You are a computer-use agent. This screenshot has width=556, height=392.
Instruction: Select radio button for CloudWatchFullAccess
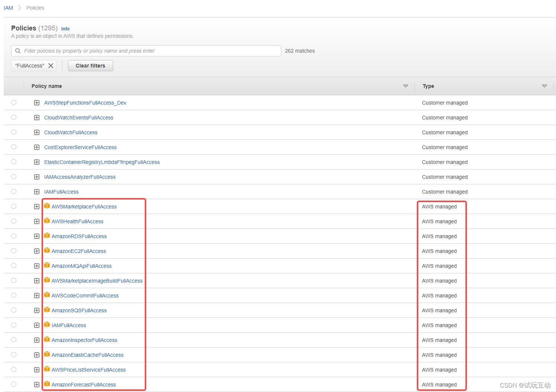click(x=14, y=132)
